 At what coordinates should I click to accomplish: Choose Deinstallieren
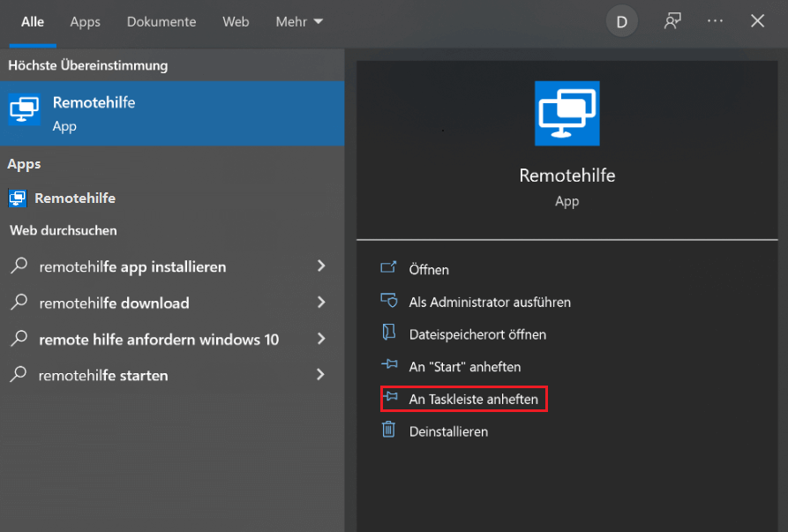coord(448,431)
